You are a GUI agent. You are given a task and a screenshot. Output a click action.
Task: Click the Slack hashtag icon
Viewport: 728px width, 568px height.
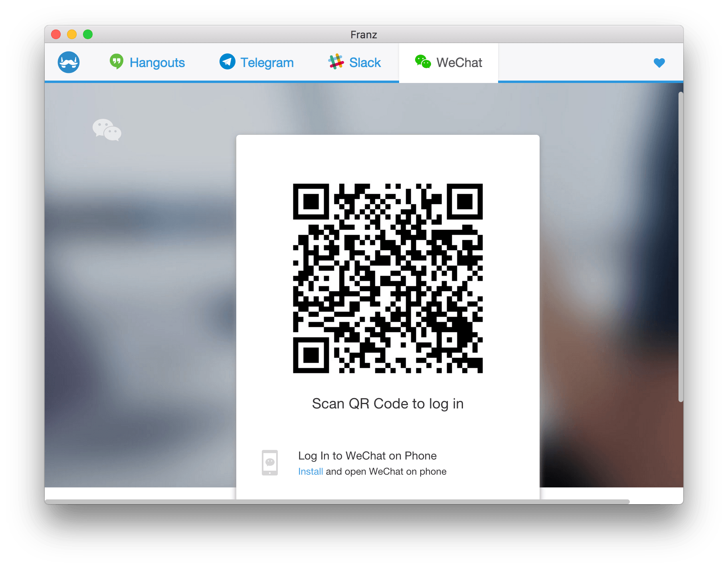point(336,61)
